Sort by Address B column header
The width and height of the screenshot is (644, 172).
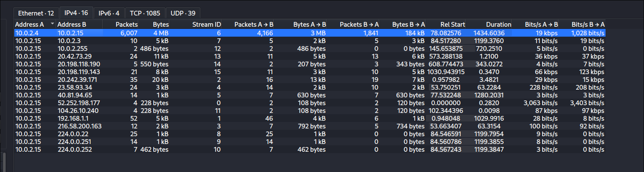(x=79, y=24)
